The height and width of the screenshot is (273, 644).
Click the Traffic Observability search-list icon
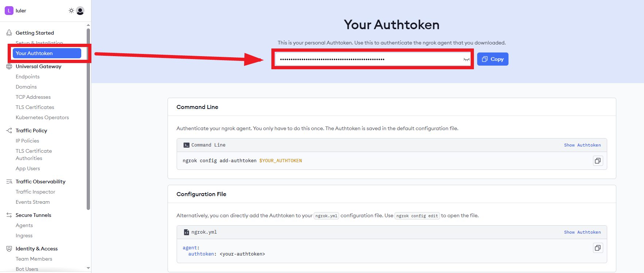pyautogui.click(x=9, y=182)
